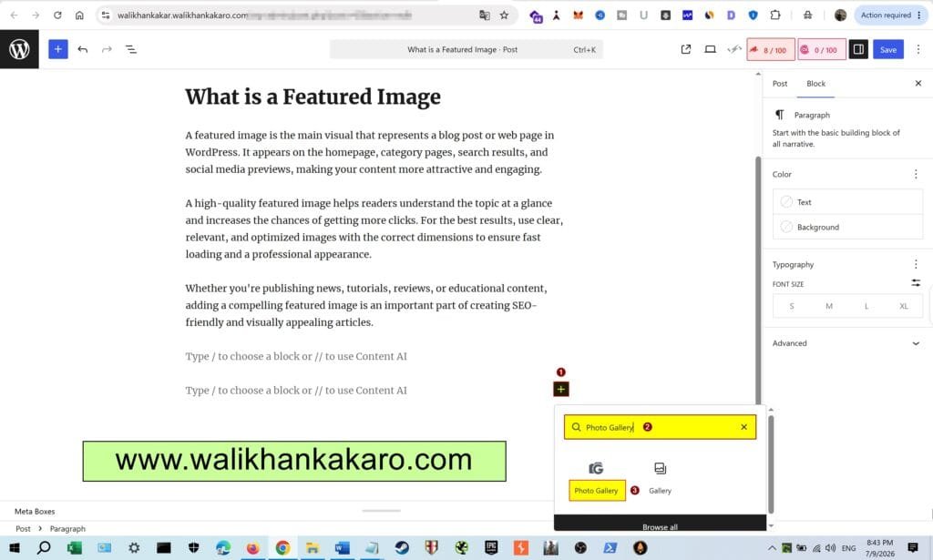Open Windows Start menu
The height and width of the screenshot is (560, 933).
15,547
